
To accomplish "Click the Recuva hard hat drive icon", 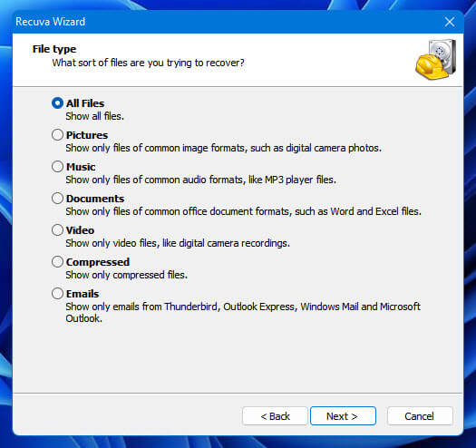I will [x=435, y=60].
